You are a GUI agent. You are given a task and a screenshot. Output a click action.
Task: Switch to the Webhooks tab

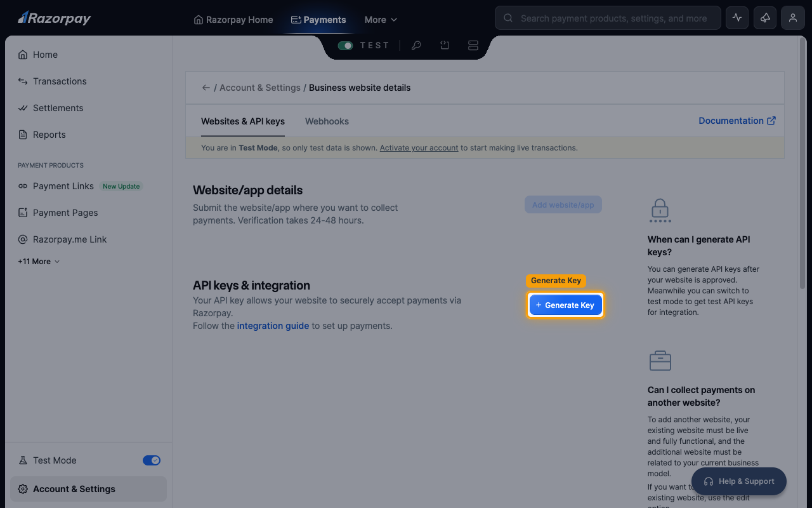327,121
